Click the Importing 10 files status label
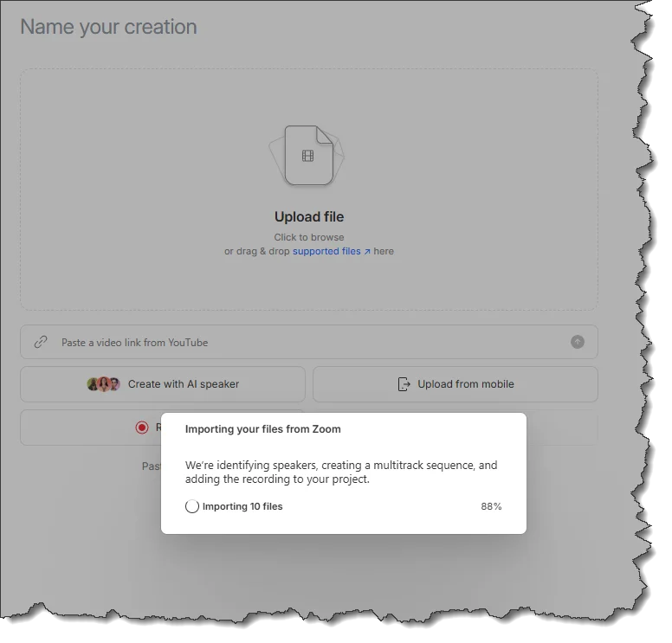 [242, 506]
